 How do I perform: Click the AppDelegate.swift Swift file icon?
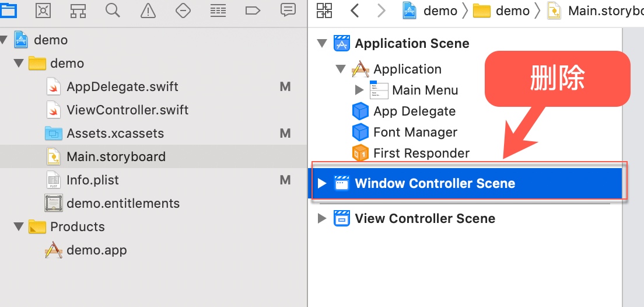click(54, 86)
